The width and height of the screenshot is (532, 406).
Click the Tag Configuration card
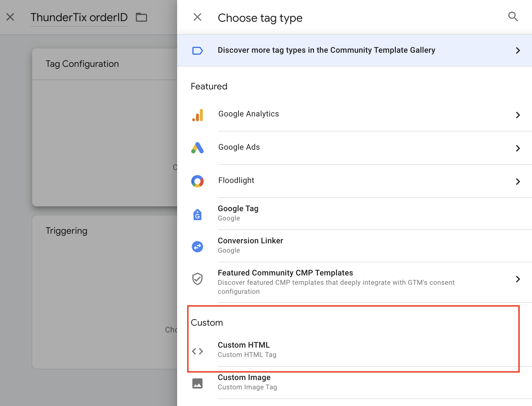click(x=105, y=127)
